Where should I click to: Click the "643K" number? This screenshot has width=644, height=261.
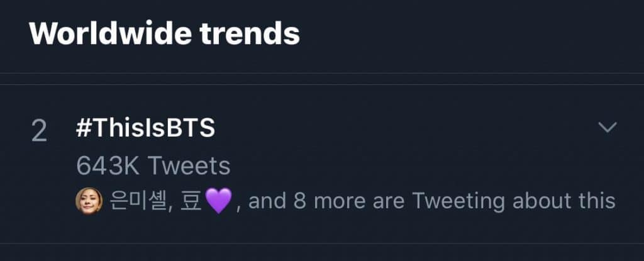pyautogui.click(x=108, y=166)
